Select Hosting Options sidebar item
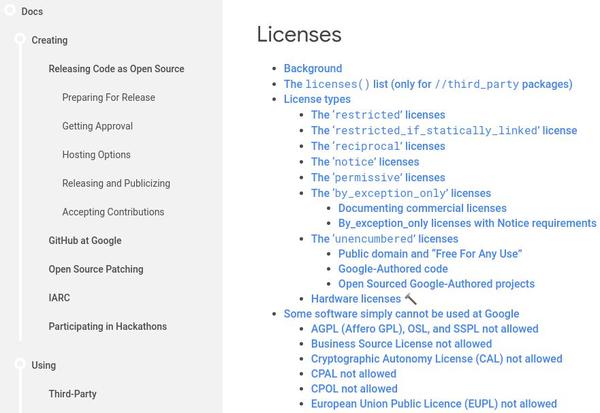Viewport: 600px width, 413px height. pos(96,155)
